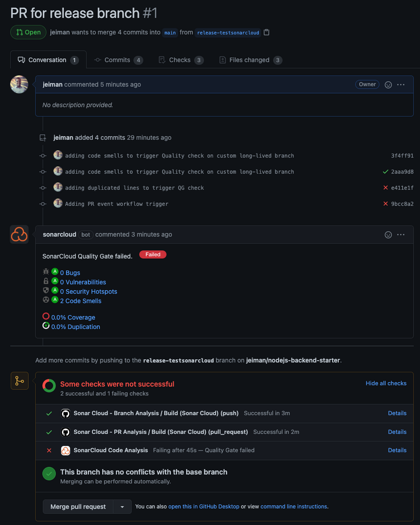Image resolution: width=420 pixels, height=525 pixels.
Task: Open the 2 Code Smells link
Action: point(81,301)
